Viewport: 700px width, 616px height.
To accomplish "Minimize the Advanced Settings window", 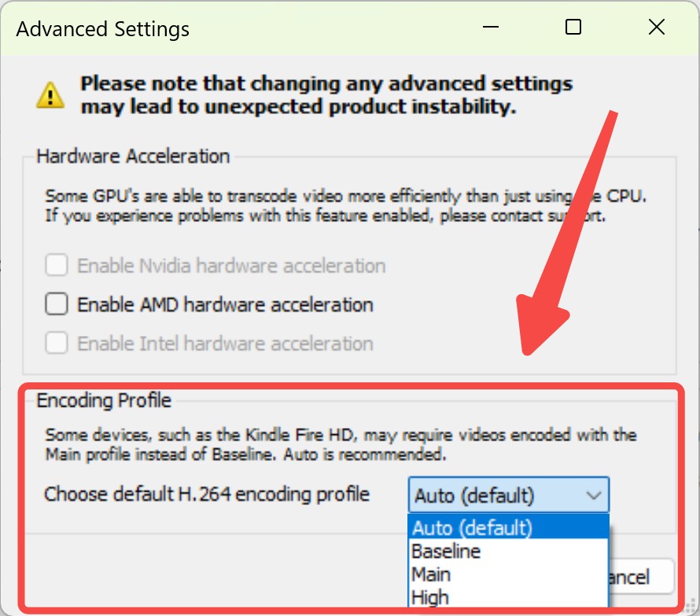I will (x=490, y=28).
